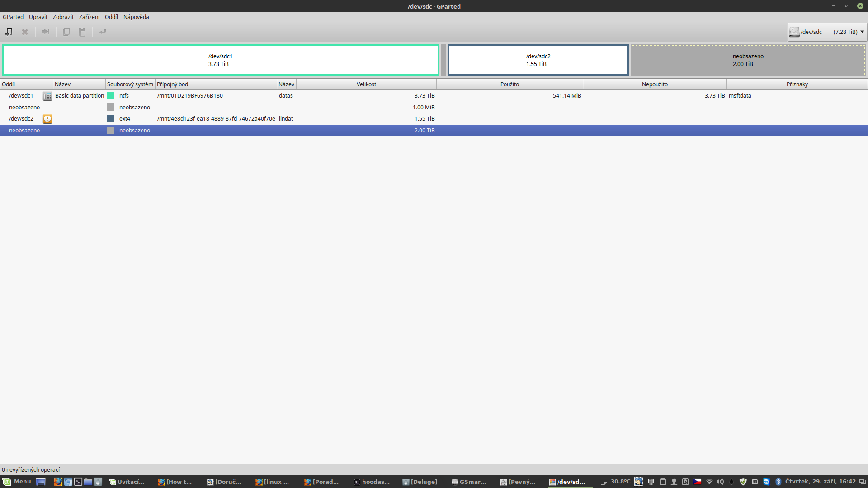Launch Deluge from the panel launcher icon
Image resolution: width=868 pixels, height=488 pixels.
(98, 482)
